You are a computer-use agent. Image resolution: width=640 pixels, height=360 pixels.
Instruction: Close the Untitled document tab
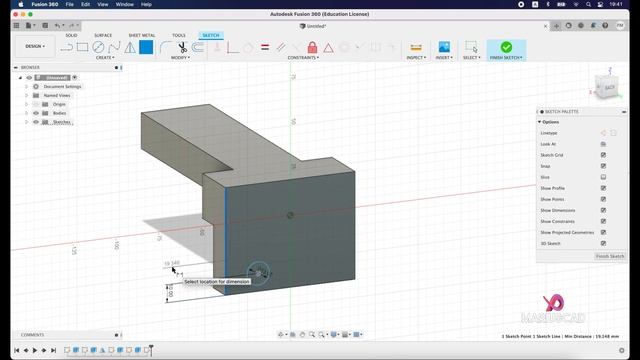(x=546, y=26)
